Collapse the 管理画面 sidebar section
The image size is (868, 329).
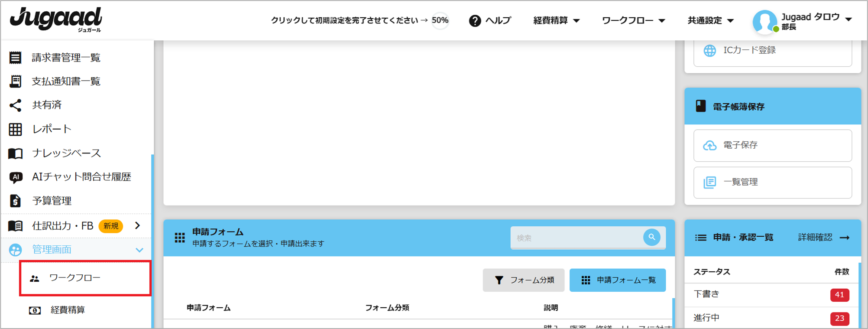pos(139,250)
